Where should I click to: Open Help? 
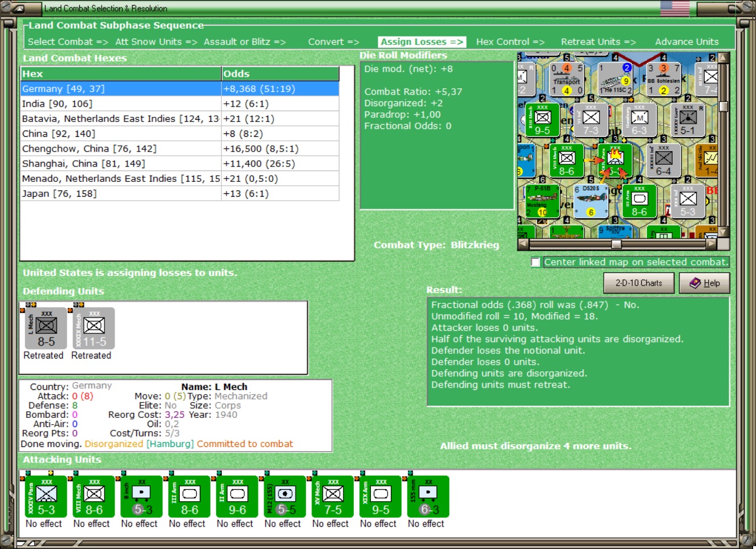[704, 283]
